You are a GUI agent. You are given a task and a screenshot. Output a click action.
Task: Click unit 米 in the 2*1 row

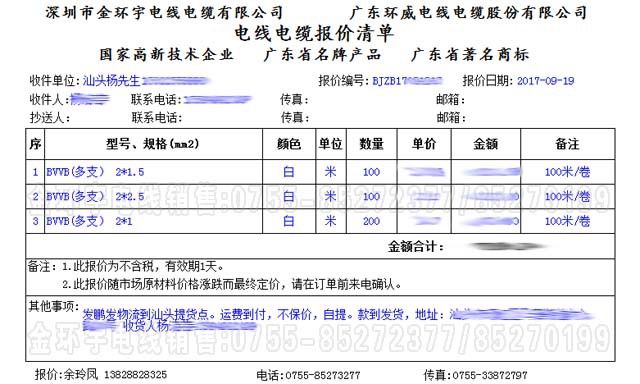[x=330, y=221]
